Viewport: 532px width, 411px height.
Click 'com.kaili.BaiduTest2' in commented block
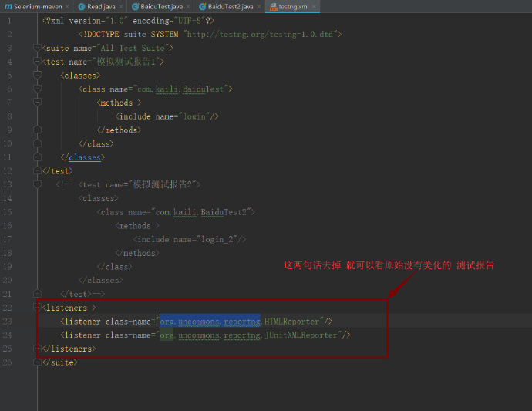201,212
